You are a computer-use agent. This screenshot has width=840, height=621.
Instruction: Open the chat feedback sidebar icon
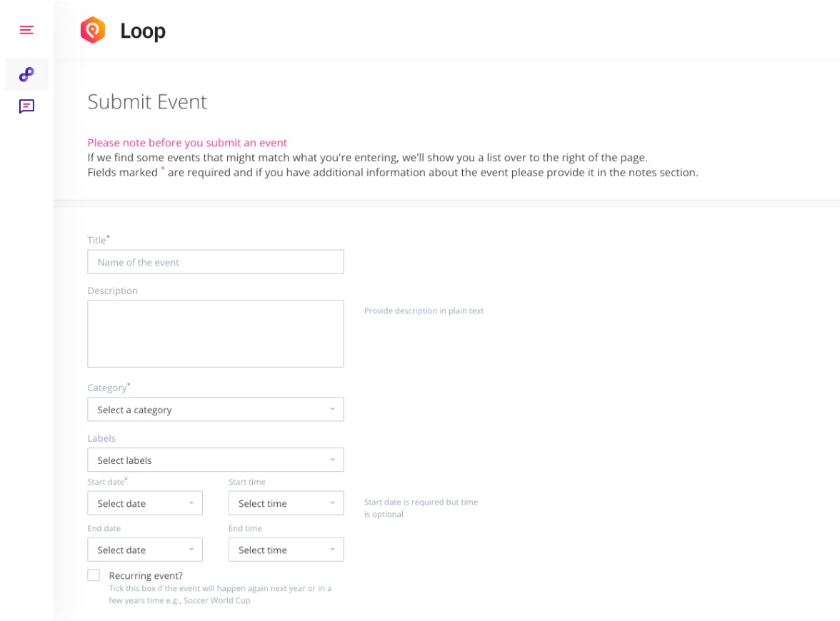26,106
